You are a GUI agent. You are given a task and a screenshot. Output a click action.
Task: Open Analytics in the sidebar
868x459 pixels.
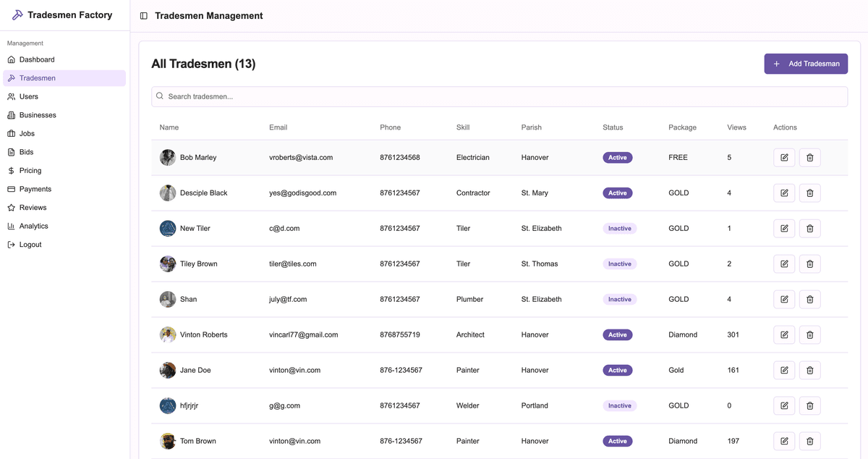pyautogui.click(x=64, y=226)
